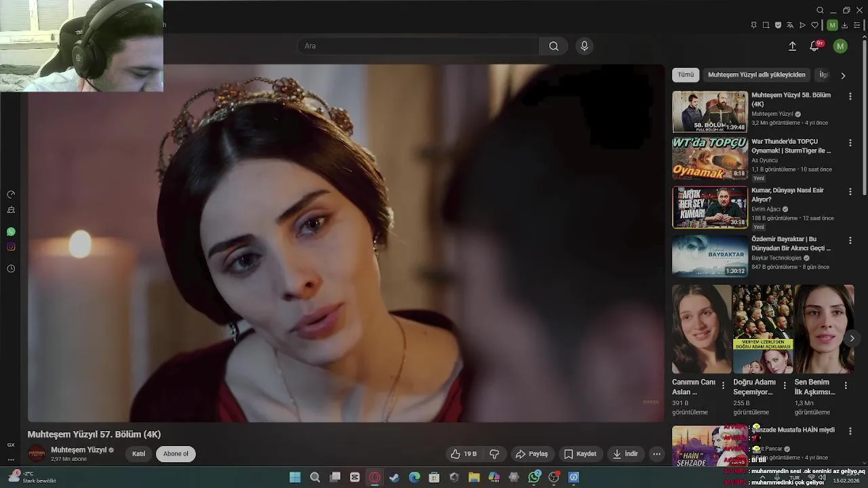Open Kumar, Dünyayı Nasıl Esir Alıyor thumbnail
868x488 pixels.
[710, 207]
